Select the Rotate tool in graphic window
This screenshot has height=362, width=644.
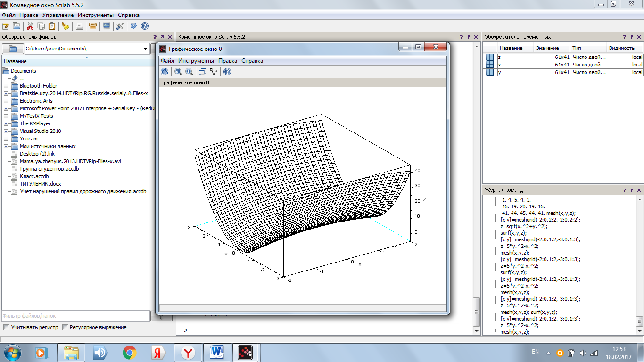164,72
